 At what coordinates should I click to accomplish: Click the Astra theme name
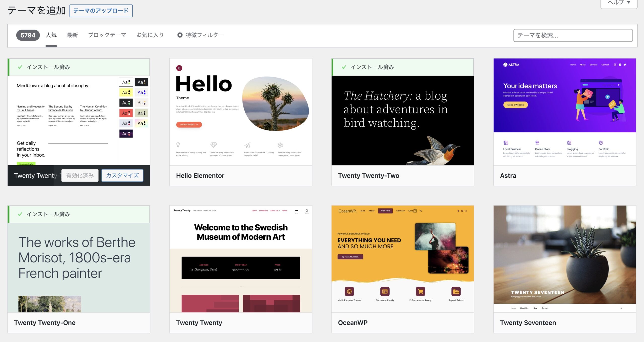[x=508, y=176]
